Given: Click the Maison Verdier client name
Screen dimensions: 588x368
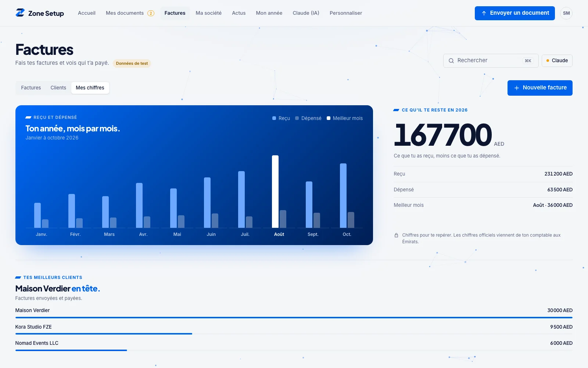Looking at the screenshot, I should point(32,310).
